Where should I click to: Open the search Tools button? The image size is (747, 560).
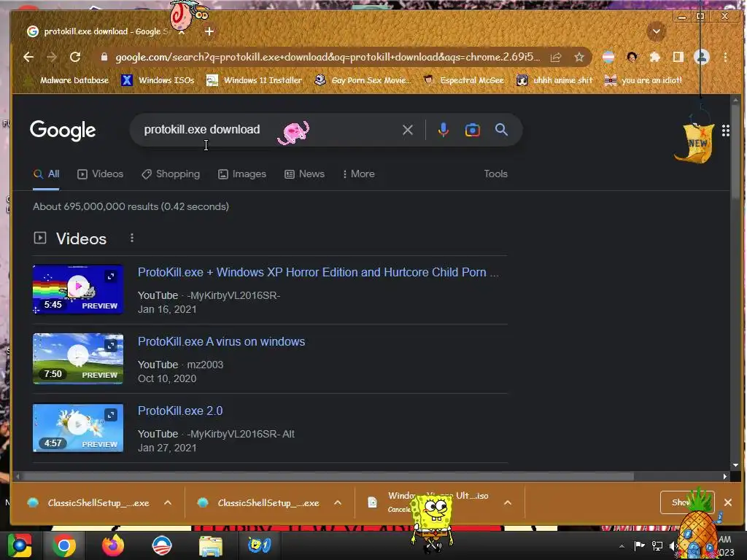pyautogui.click(x=495, y=174)
